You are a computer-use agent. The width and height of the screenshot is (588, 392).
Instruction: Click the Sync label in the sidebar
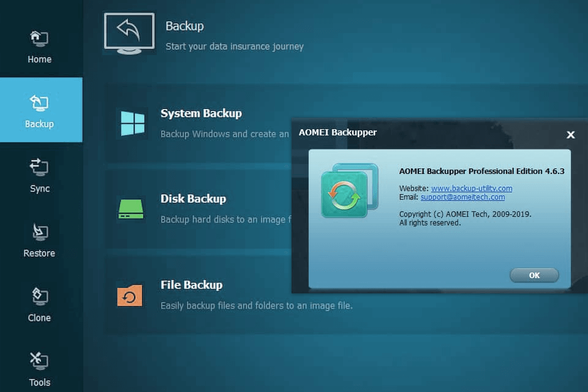tap(40, 189)
